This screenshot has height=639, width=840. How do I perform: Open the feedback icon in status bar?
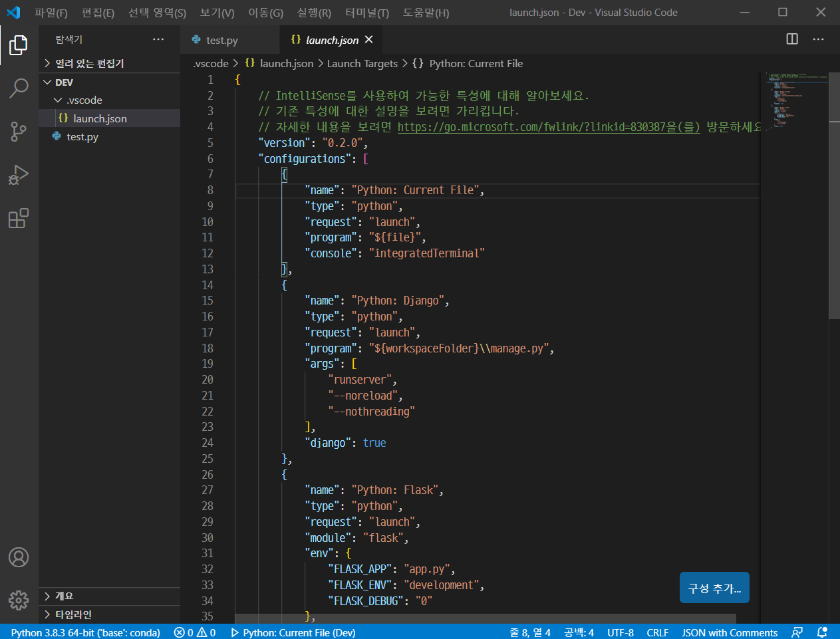pyautogui.click(x=797, y=632)
